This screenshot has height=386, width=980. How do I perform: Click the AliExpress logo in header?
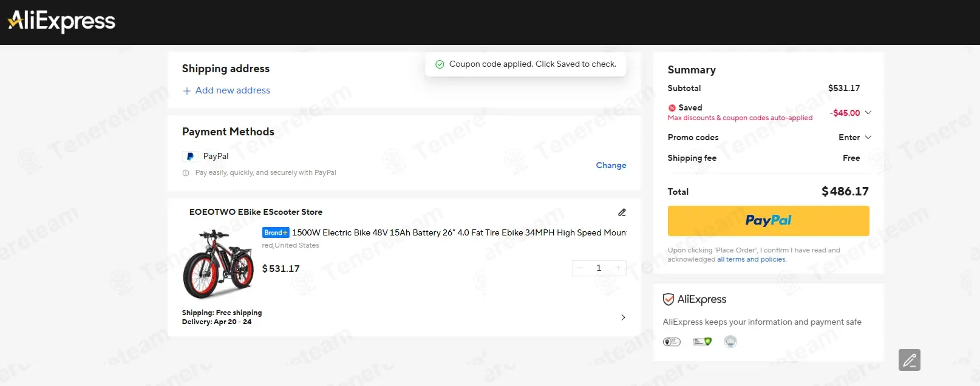point(61,21)
